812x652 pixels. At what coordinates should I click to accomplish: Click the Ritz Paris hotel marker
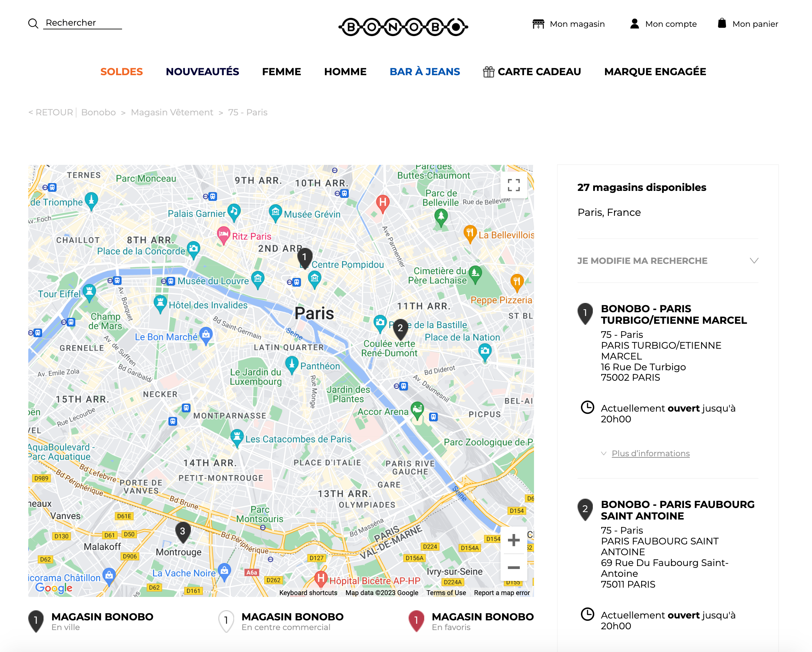tap(223, 236)
